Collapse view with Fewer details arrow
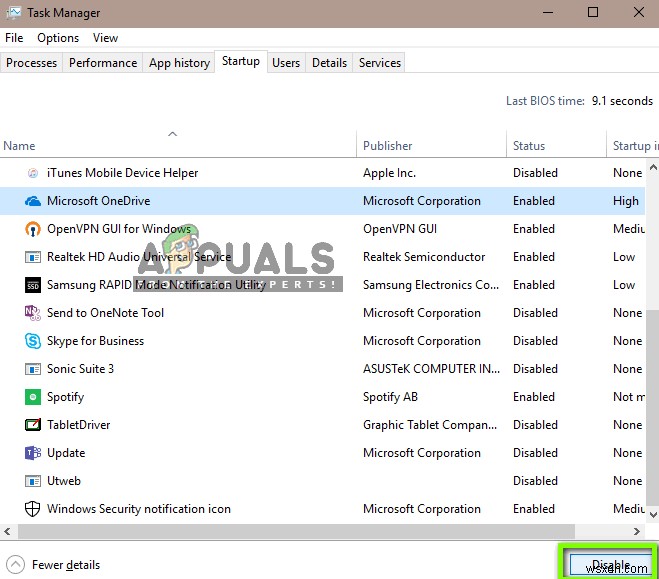Screen dimensions: 659x579 click(x=16, y=565)
